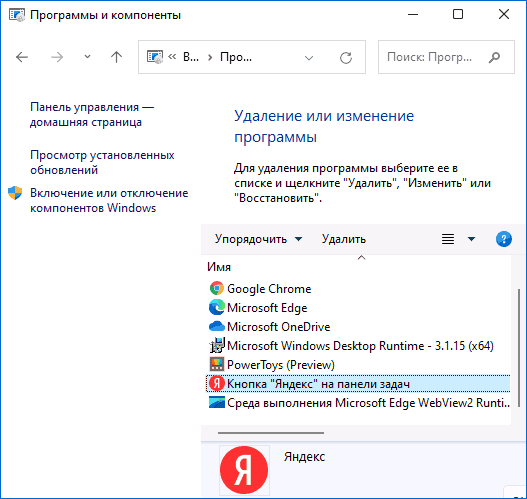Click the view layout icon in the toolbar

tap(448, 239)
